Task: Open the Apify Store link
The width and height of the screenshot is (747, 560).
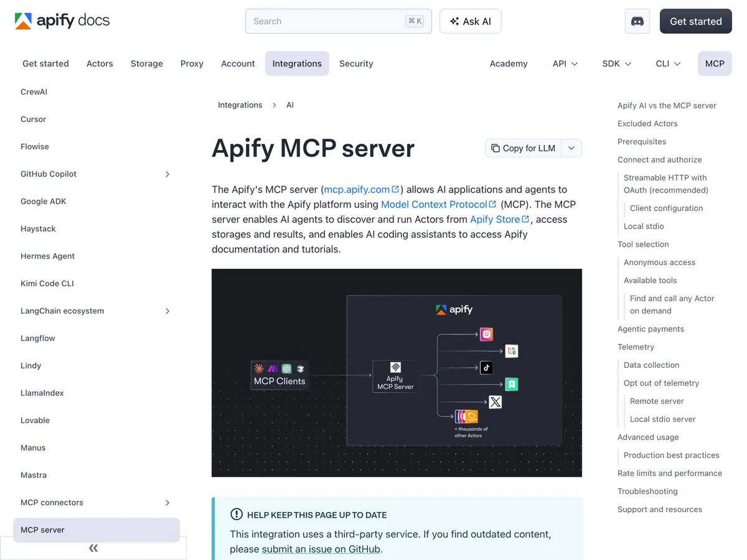Action: click(500, 219)
